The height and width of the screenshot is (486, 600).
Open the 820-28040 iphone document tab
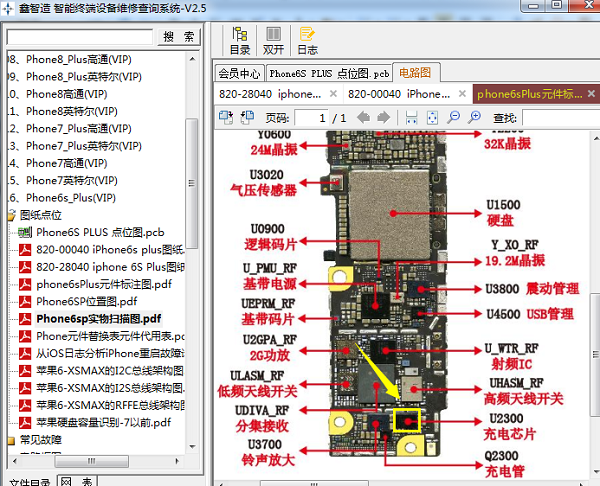click(x=277, y=94)
